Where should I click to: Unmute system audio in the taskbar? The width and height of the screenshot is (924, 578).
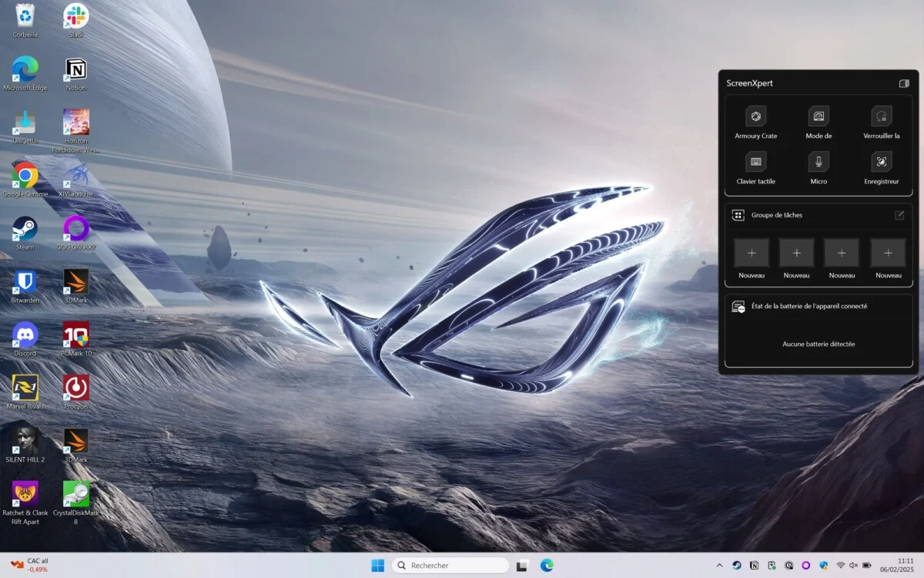click(x=852, y=566)
